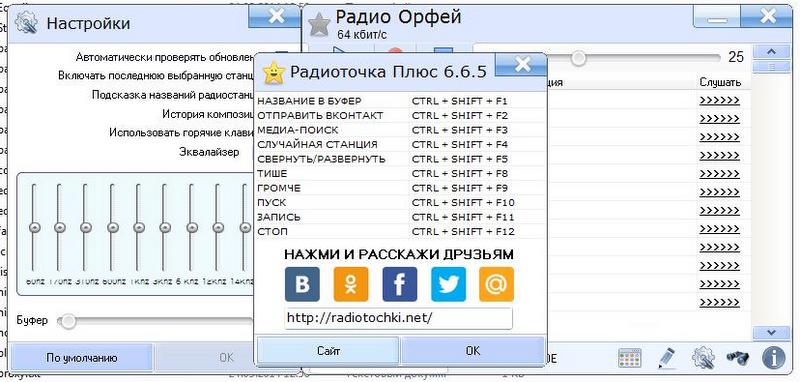800x382 pixels.
Task: Click the Буфер slider handle
Action: tap(68, 321)
